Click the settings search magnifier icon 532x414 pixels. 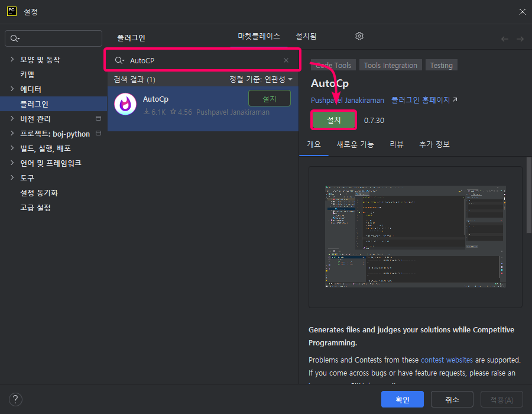coord(15,38)
